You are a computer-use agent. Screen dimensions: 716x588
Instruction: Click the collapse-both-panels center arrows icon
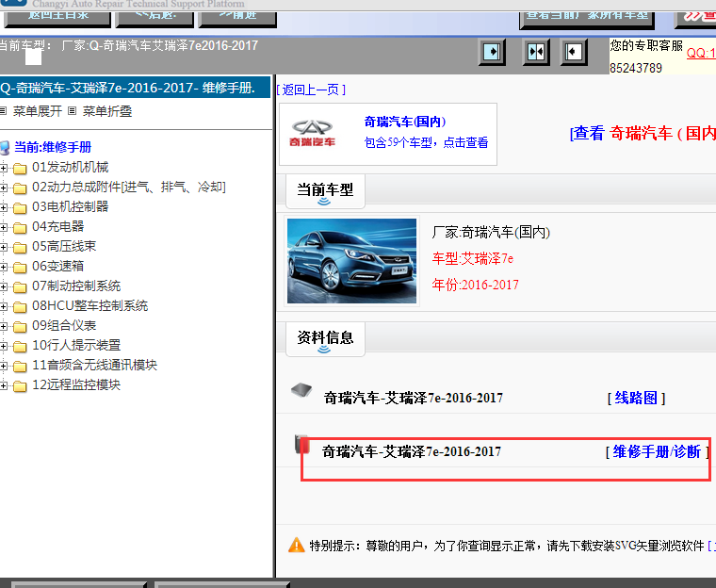point(536,52)
